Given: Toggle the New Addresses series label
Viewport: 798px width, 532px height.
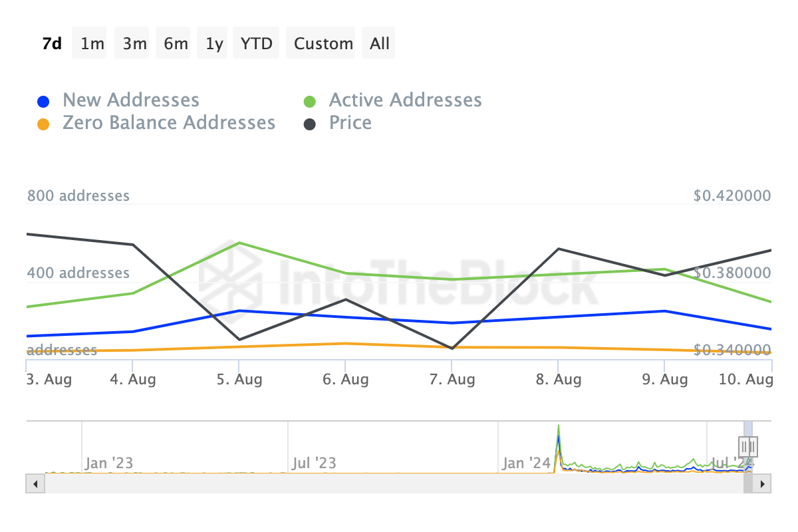Looking at the screenshot, I should [131, 100].
